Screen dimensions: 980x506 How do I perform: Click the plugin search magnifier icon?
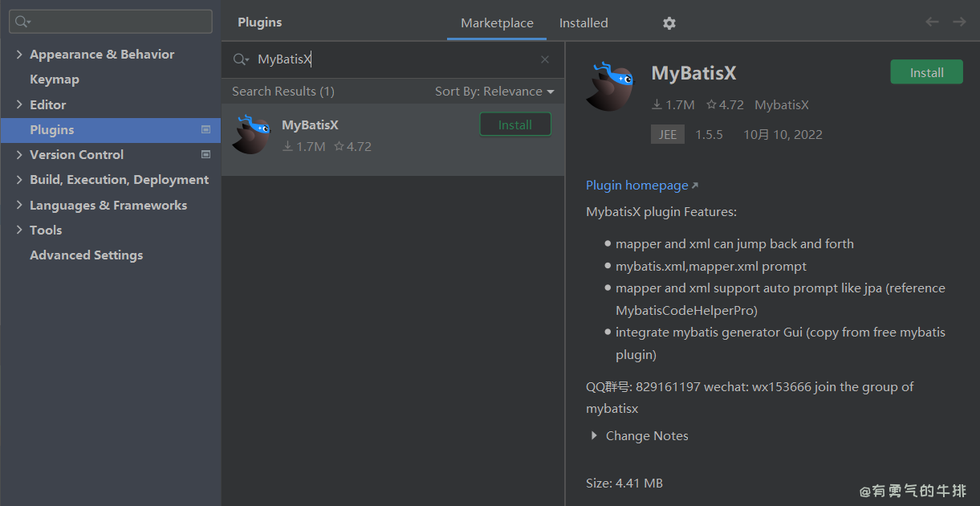click(240, 59)
